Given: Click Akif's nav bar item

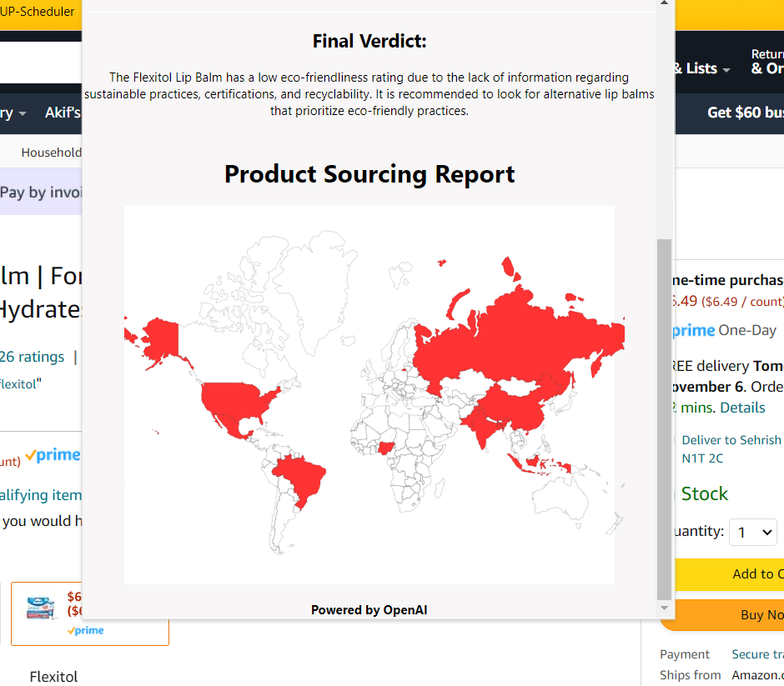Looking at the screenshot, I should pyautogui.click(x=63, y=113).
